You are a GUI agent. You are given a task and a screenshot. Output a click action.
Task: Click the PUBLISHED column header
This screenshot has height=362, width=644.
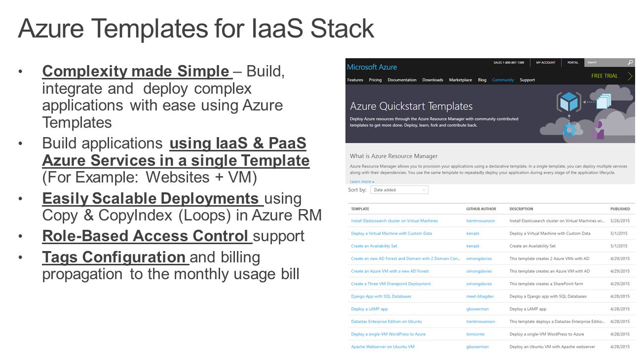(620, 209)
